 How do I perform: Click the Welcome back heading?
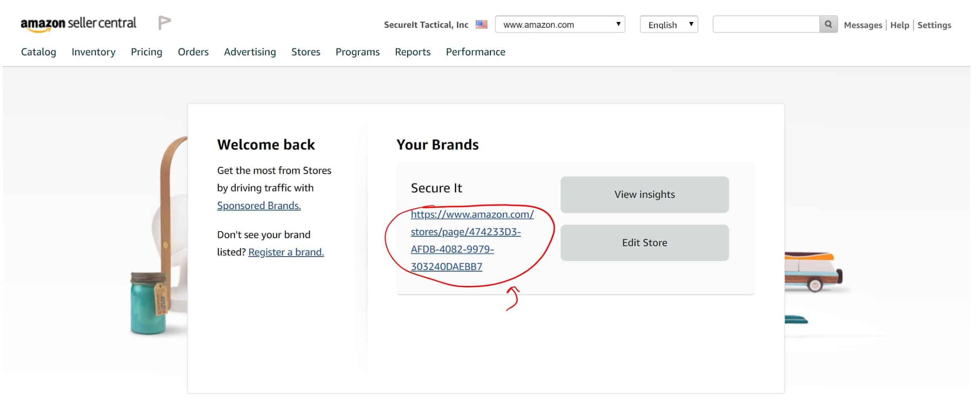click(266, 145)
